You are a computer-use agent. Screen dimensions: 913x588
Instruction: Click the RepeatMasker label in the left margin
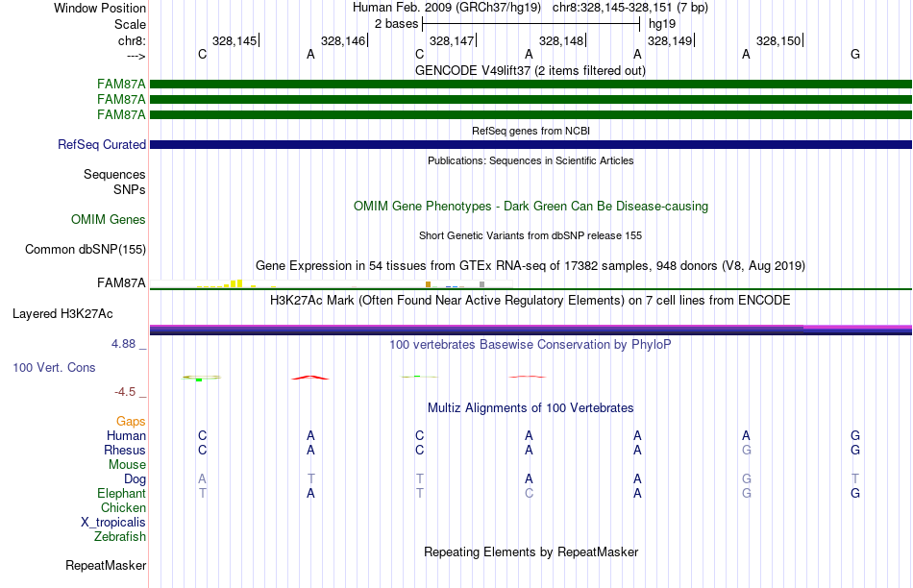click(x=106, y=565)
